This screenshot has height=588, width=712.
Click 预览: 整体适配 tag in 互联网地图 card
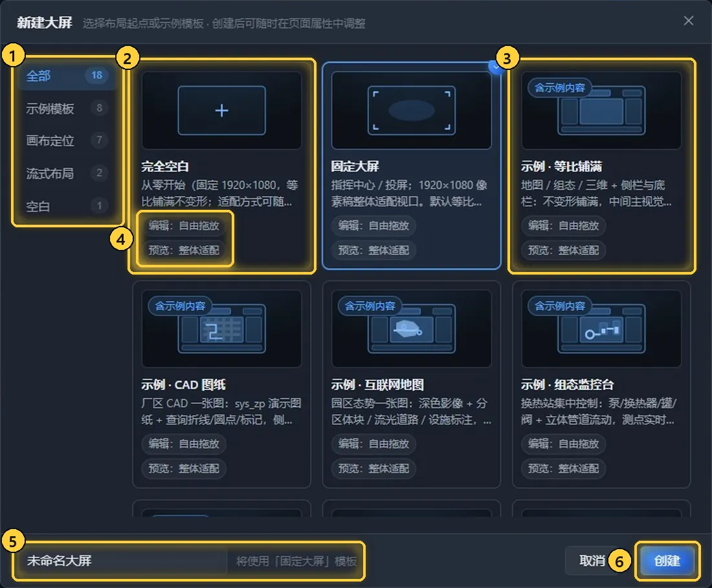(x=373, y=468)
